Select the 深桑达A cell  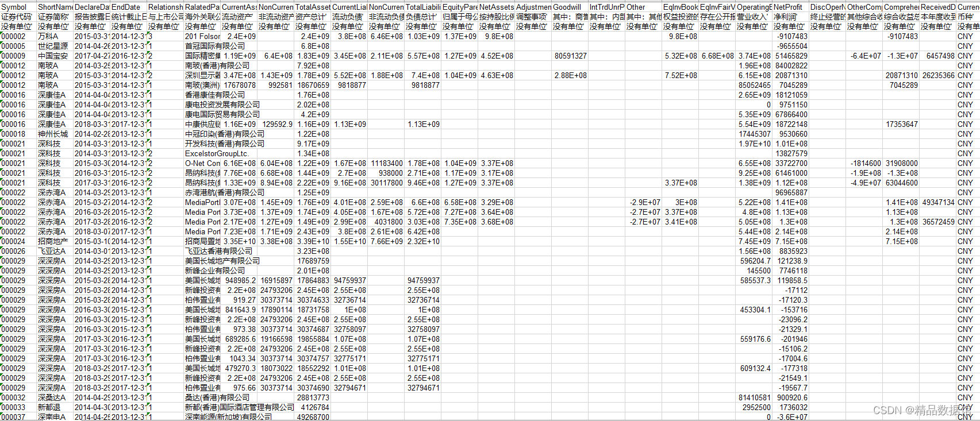click(x=55, y=397)
